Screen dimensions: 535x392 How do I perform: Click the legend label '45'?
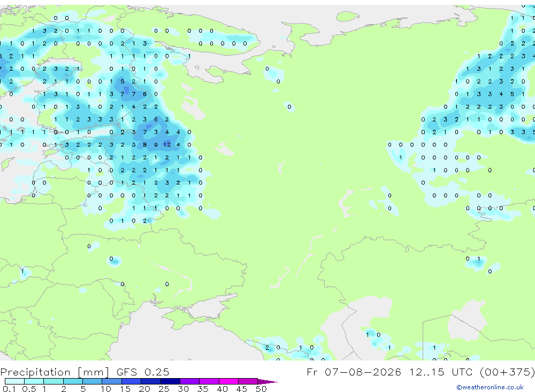pos(242,389)
